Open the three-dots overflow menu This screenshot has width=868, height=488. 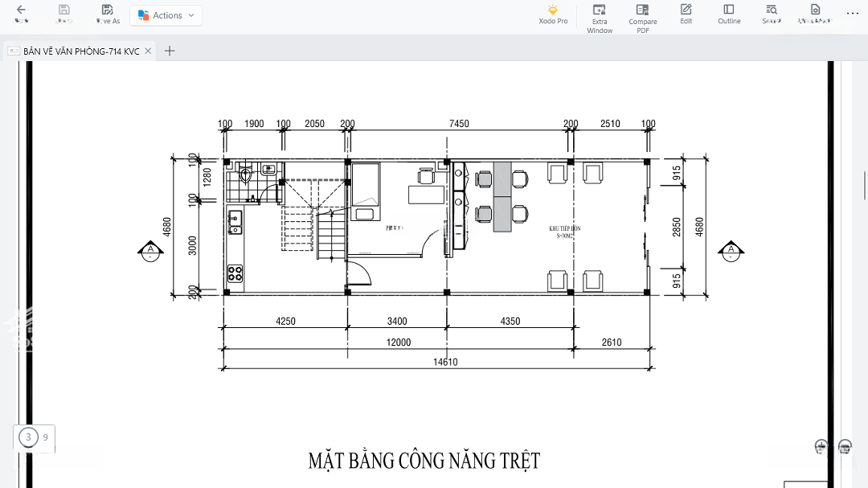pos(853,14)
